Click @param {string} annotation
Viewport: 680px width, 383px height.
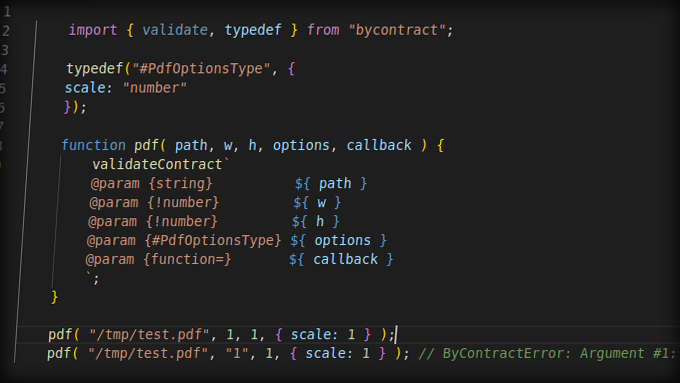151,183
